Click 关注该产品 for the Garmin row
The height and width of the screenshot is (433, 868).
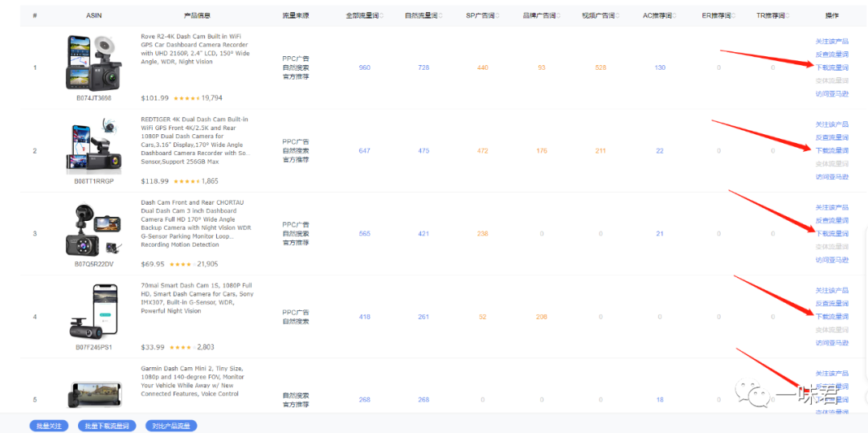pos(832,374)
